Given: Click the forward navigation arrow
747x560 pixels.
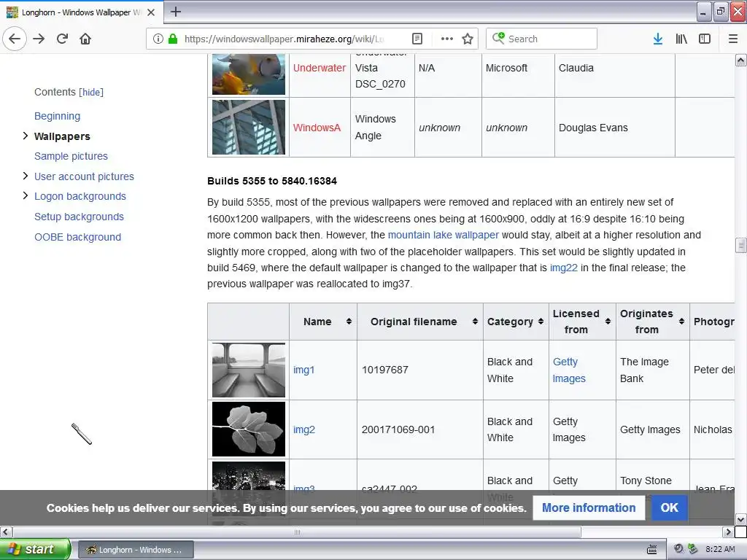Looking at the screenshot, I should point(39,39).
